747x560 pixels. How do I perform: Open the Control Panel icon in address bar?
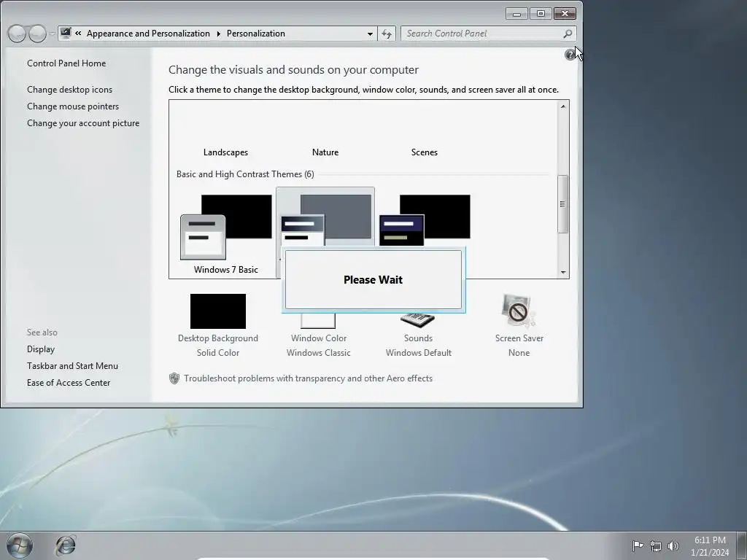point(66,33)
